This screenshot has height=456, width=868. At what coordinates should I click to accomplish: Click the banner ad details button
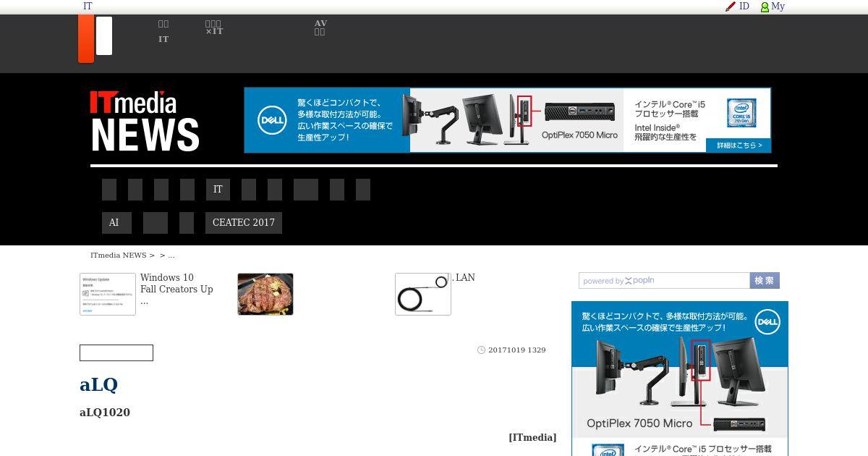[x=739, y=145]
